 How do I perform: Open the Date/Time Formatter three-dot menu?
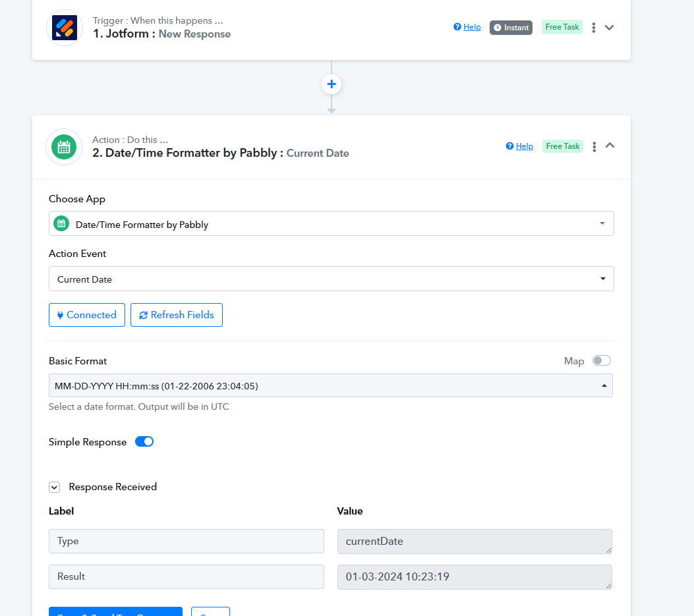[x=594, y=146]
